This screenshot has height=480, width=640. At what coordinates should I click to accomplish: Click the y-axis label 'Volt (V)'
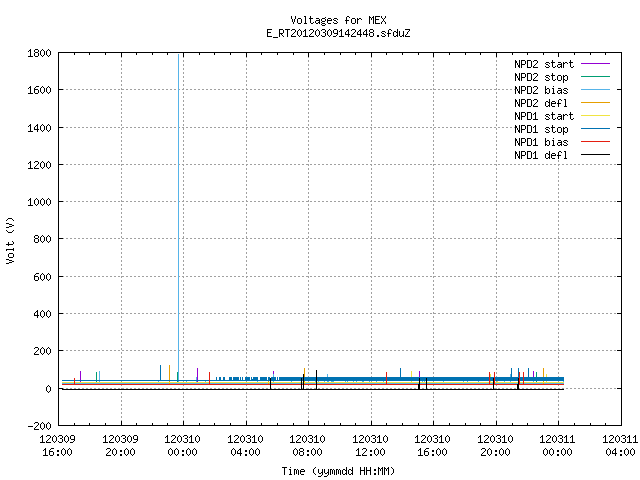pos(10,240)
